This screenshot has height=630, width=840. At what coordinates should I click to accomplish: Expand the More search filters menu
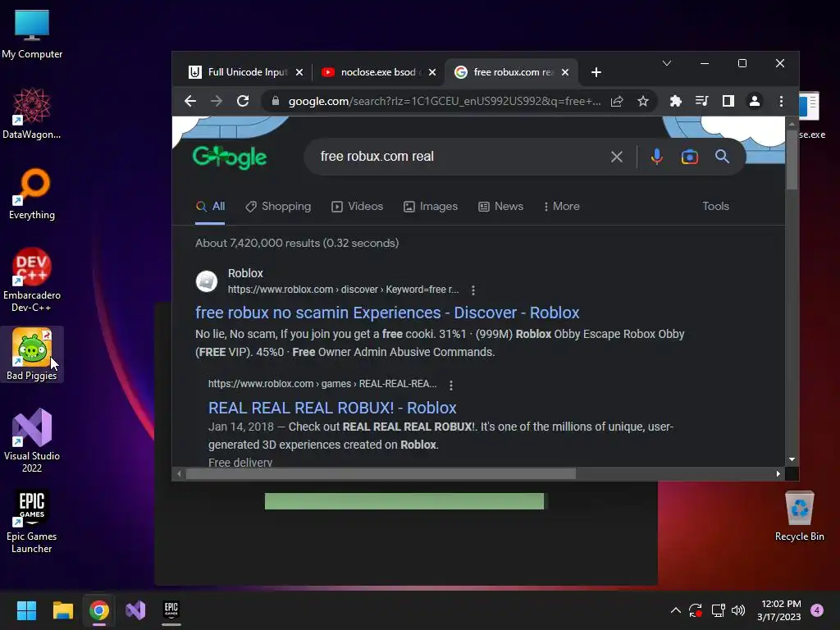(x=561, y=206)
